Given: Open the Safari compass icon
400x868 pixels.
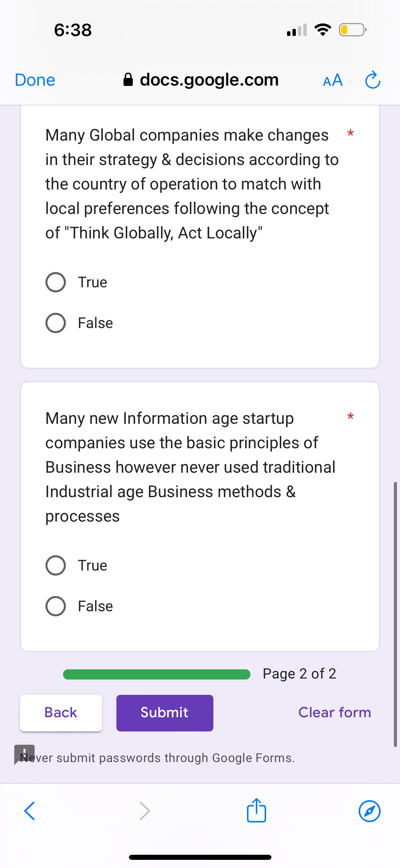Looking at the screenshot, I should tap(369, 811).
